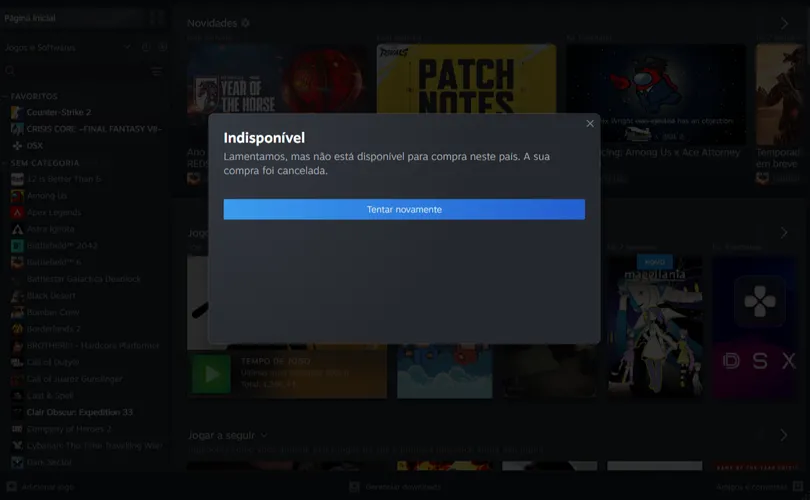Select the Cyberwar time travelling game icon
The image size is (810, 500).
tap(17, 445)
